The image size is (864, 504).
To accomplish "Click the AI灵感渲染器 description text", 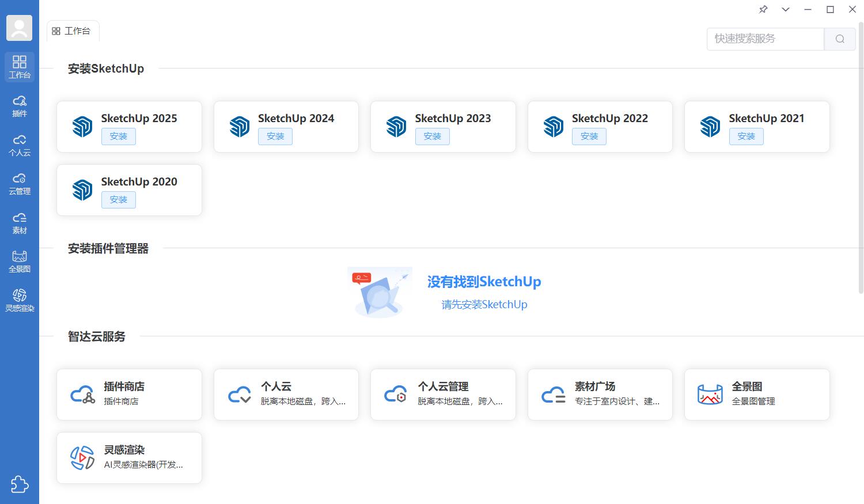I will pos(143,465).
